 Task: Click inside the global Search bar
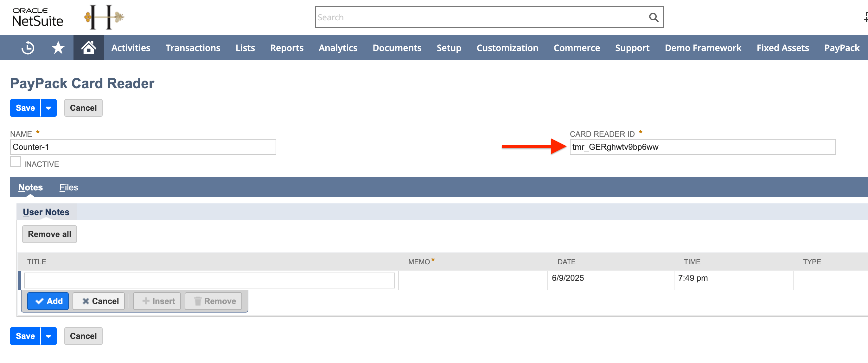(x=472, y=17)
